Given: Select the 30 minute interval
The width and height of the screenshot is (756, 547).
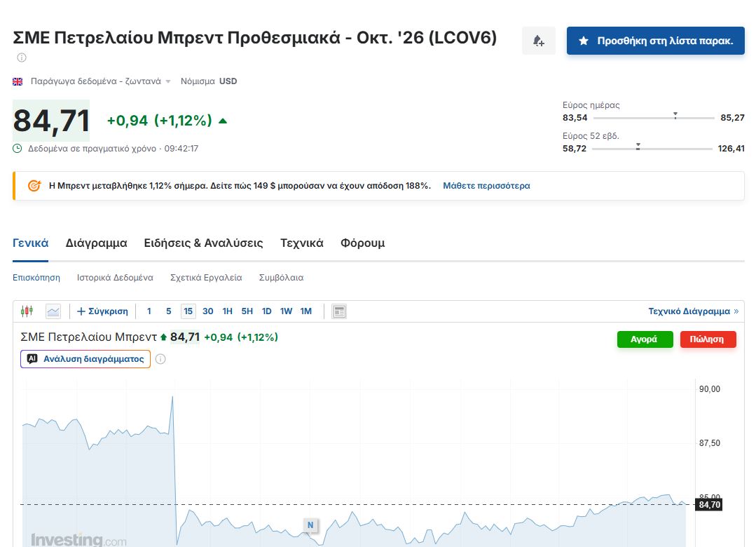Looking at the screenshot, I should coord(208,311).
